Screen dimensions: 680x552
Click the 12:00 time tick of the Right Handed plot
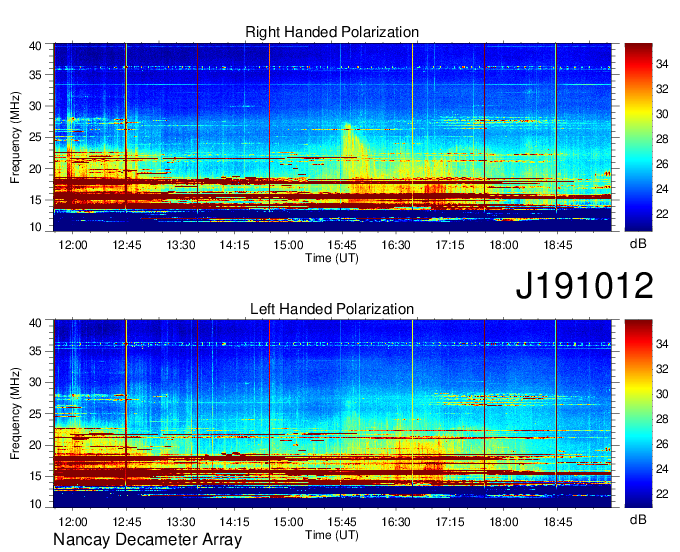[73, 245]
